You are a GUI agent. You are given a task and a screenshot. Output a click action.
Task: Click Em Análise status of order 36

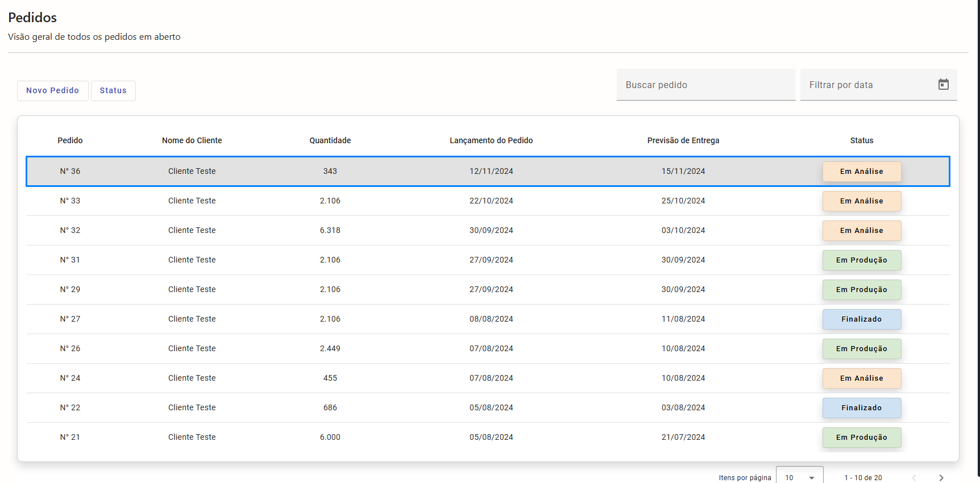861,171
